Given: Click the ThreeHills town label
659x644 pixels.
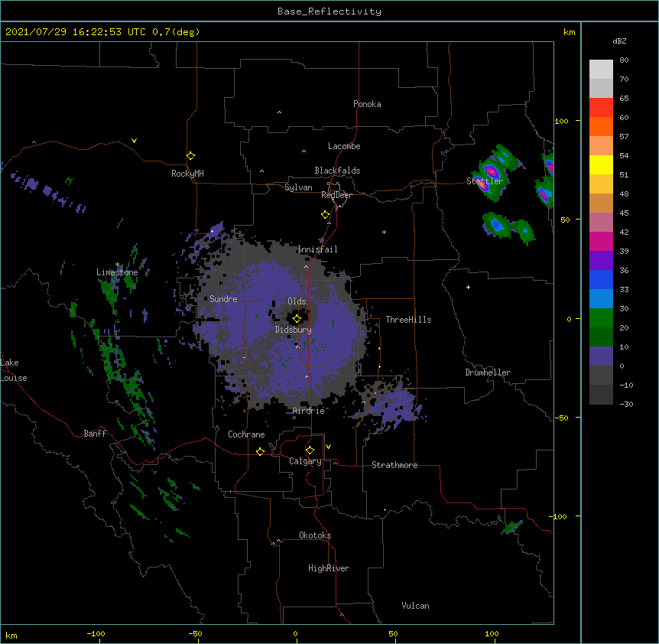Looking at the screenshot, I should (x=408, y=320).
